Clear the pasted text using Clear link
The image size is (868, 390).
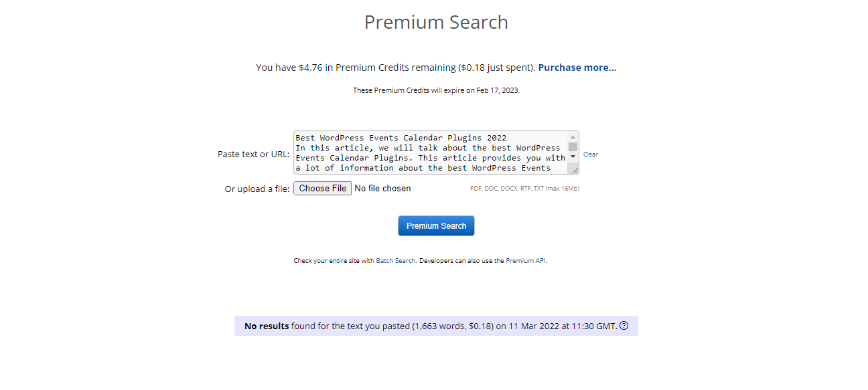click(x=590, y=155)
